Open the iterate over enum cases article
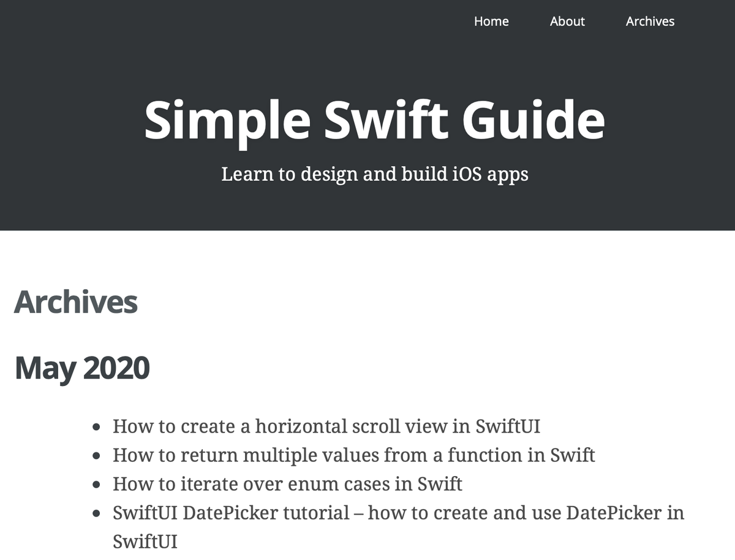The height and width of the screenshot is (560, 735). point(287,483)
